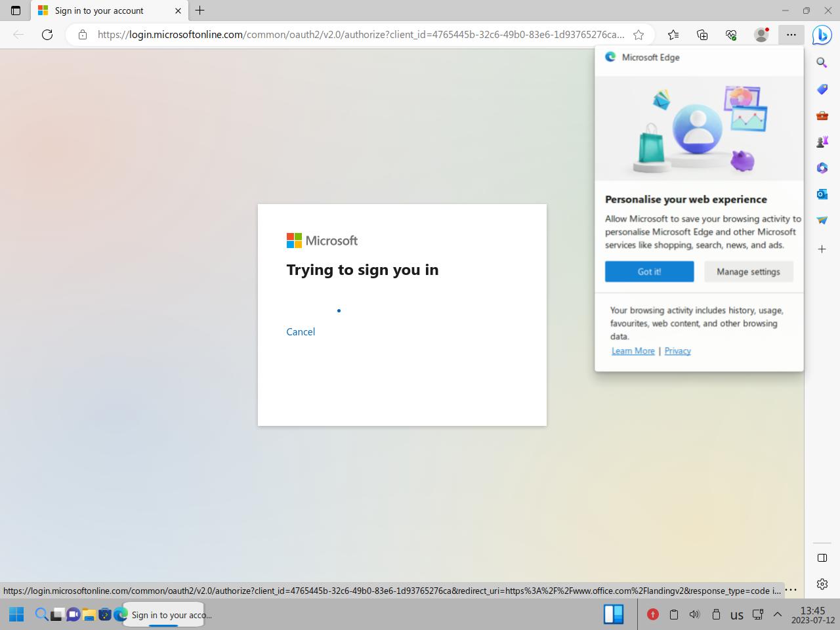Open the Windows Start menu

[16, 615]
